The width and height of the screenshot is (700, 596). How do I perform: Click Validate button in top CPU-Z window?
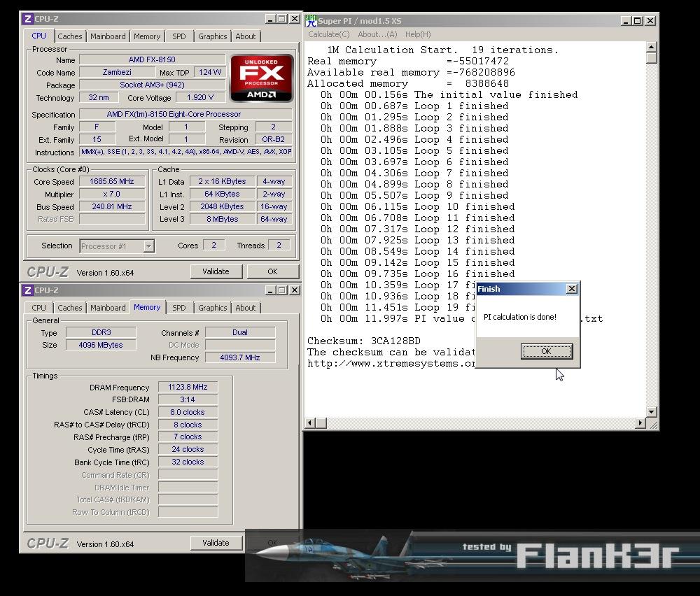(216, 271)
